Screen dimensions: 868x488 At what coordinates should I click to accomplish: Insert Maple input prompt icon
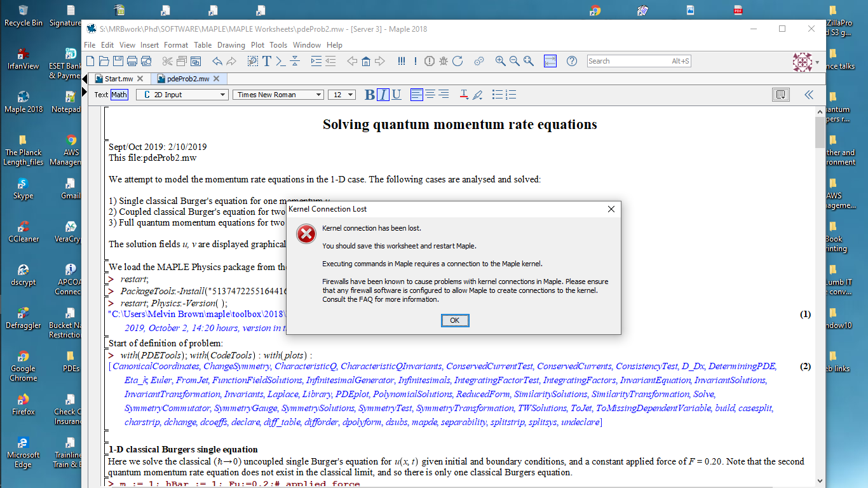[280, 61]
